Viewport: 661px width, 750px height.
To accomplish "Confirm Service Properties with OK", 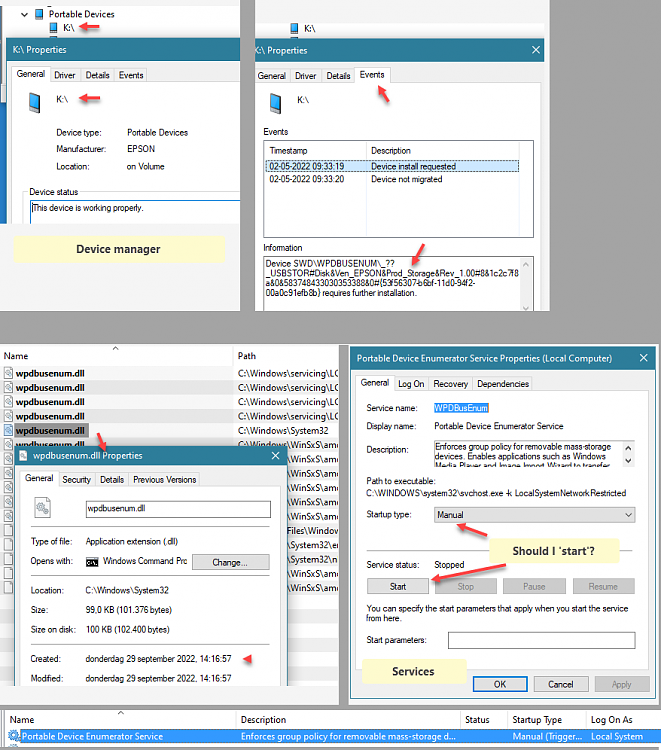I will (x=500, y=684).
